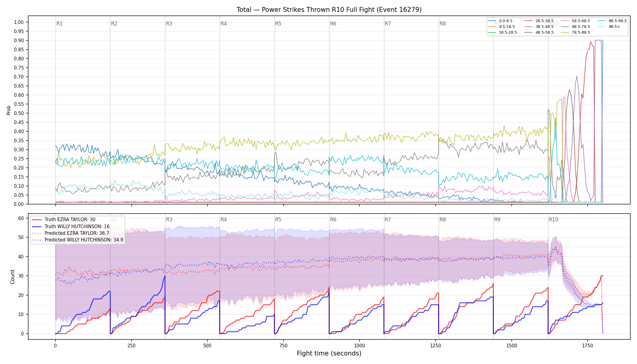Click the red line swatch beside '28.5-38.5'

528,21
